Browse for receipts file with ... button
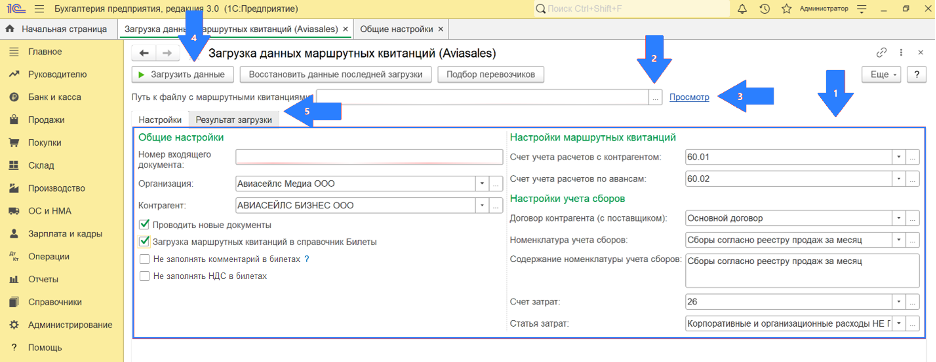The image size is (936, 362). (x=655, y=97)
